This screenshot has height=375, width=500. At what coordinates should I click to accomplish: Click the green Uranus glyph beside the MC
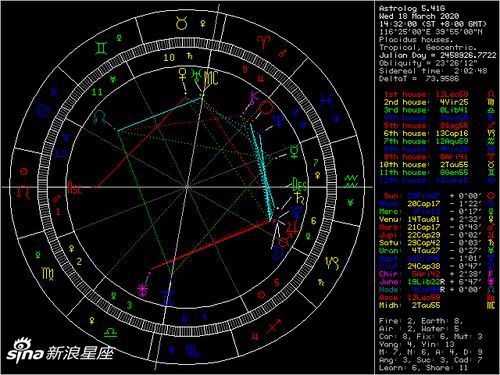(x=196, y=76)
